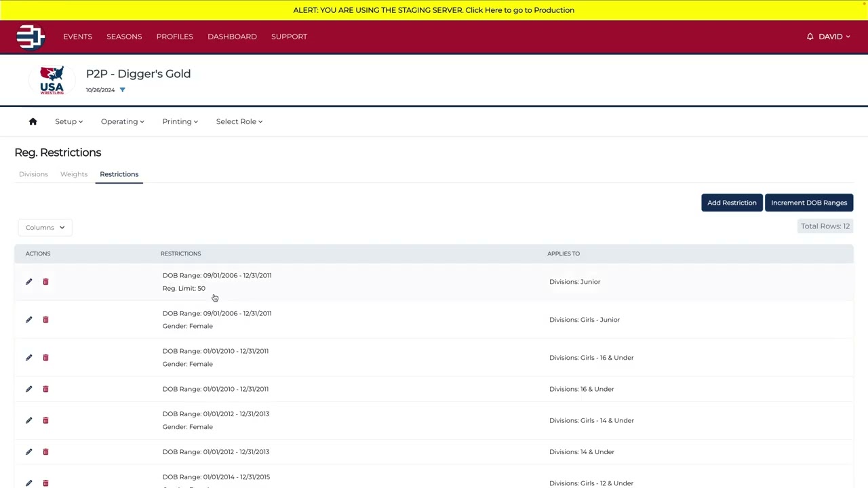The width and height of the screenshot is (868, 488).
Task: Open the Select Role dropdown
Action: [239, 121]
